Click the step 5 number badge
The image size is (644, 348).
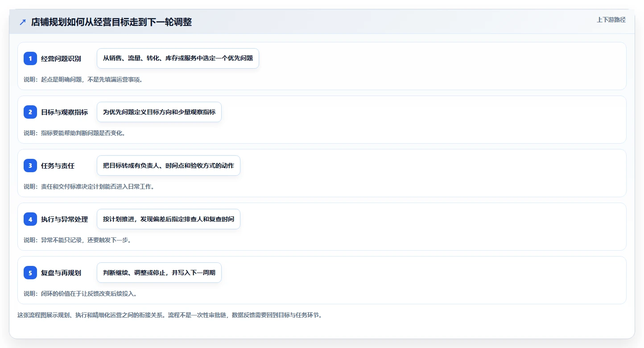(x=30, y=273)
